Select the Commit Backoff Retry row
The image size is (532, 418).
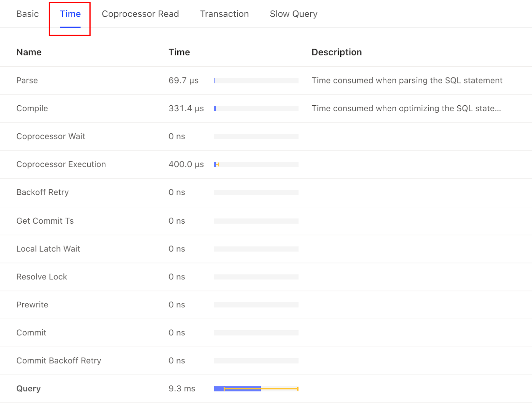pyautogui.click(x=59, y=361)
